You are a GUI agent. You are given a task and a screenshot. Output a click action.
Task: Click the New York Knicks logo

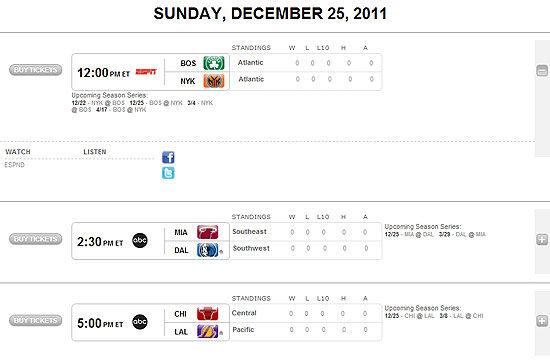[x=214, y=81]
